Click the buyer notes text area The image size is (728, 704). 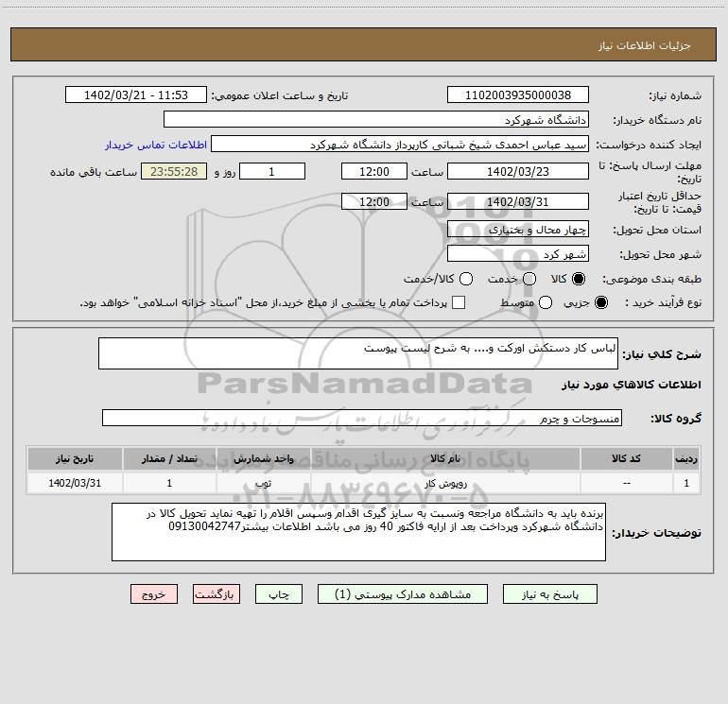point(358,532)
